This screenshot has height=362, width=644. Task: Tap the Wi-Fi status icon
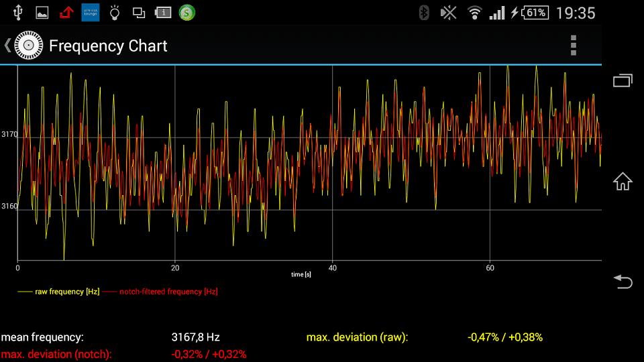[474, 13]
